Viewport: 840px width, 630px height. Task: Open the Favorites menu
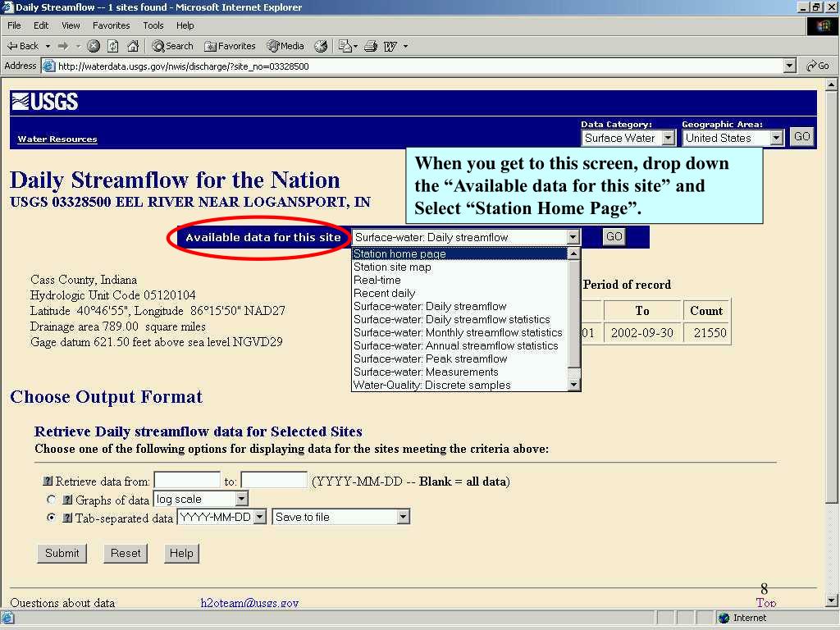(x=111, y=25)
